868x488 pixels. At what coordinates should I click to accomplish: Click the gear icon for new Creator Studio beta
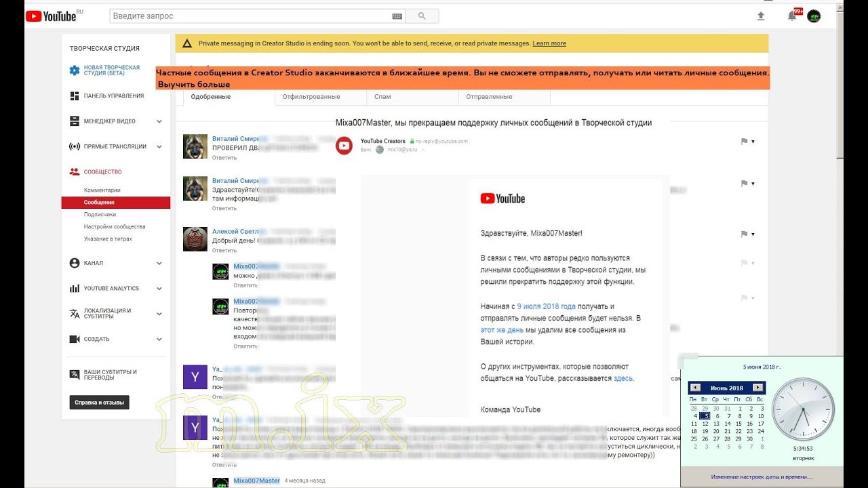coord(75,70)
